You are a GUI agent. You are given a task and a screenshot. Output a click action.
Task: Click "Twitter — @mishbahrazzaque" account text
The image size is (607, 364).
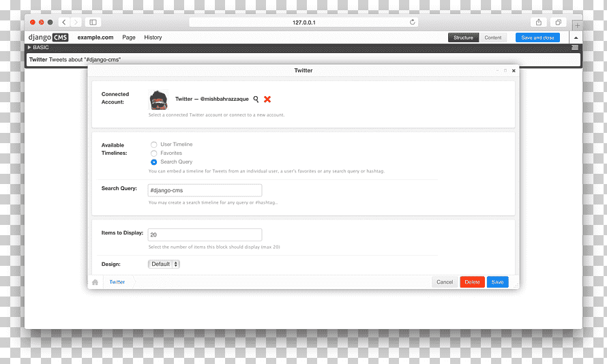click(211, 99)
